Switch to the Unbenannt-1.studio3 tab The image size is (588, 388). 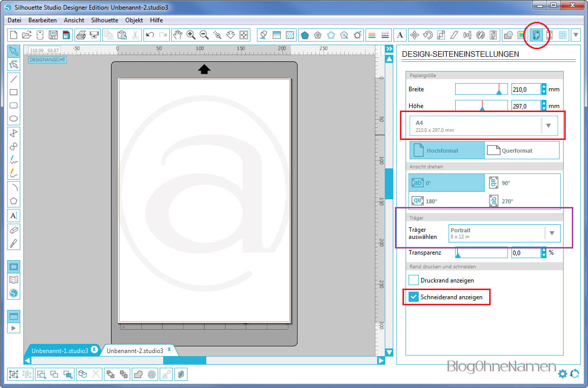[59, 350]
